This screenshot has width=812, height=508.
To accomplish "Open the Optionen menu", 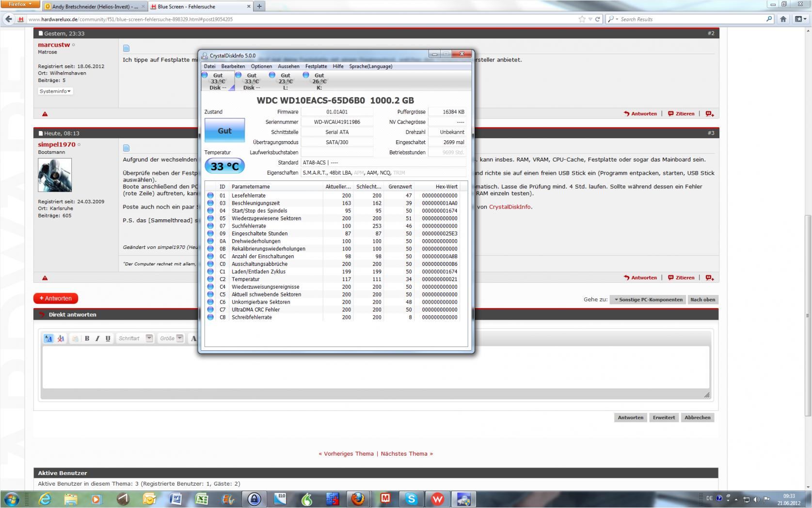I will click(261, 66).
